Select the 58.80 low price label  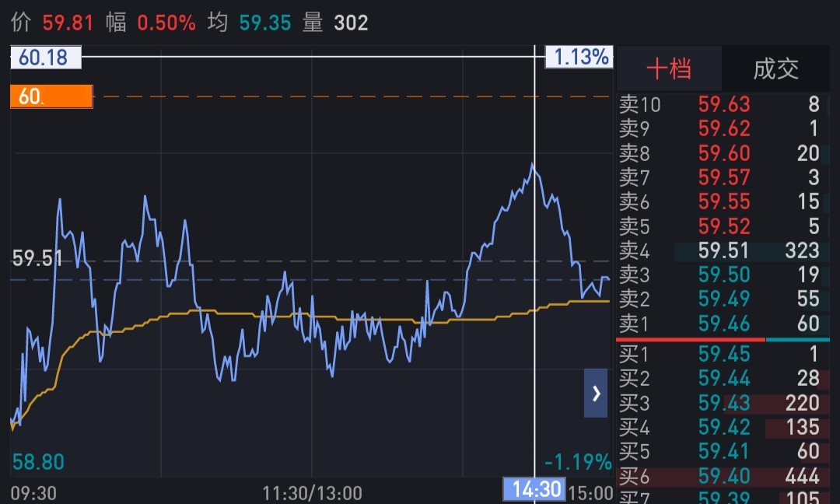pyautogui.click(x=38, y=462)
